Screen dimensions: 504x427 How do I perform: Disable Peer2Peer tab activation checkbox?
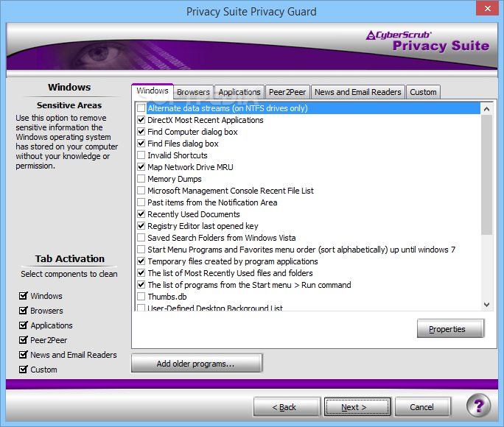click(x=23, y=340)
